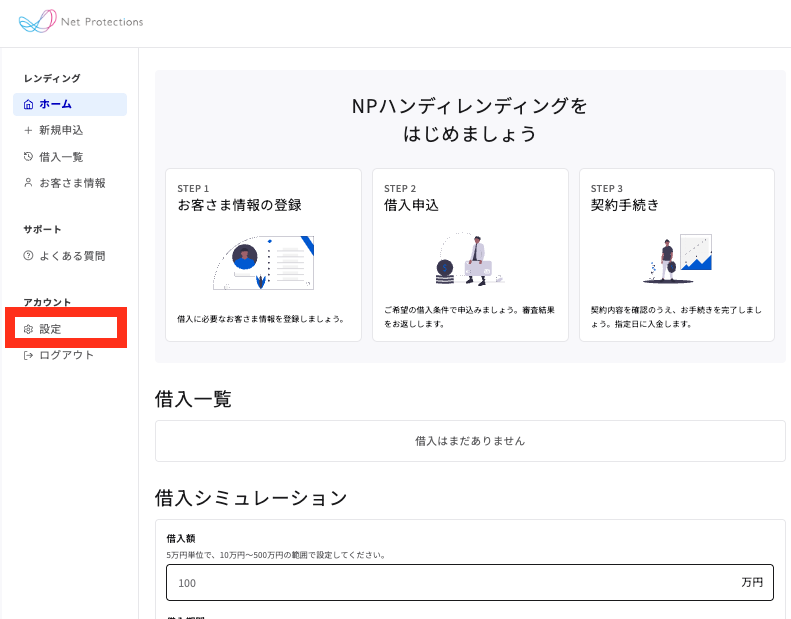Click the Net Protections logo
The width and height of the screenshot is (791, 619).
tap(80, 22)
